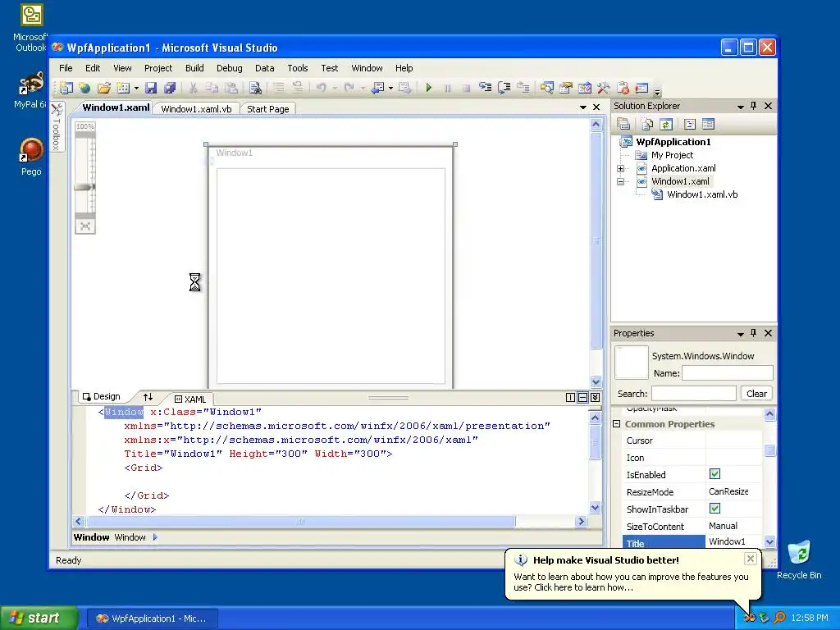
Task: Click the designer vertical scrollbar down arrow
Action: pos(596,381)
